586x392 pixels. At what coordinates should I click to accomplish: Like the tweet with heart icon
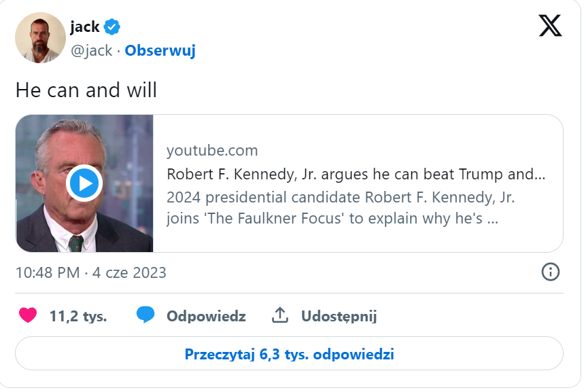point(28,315)
